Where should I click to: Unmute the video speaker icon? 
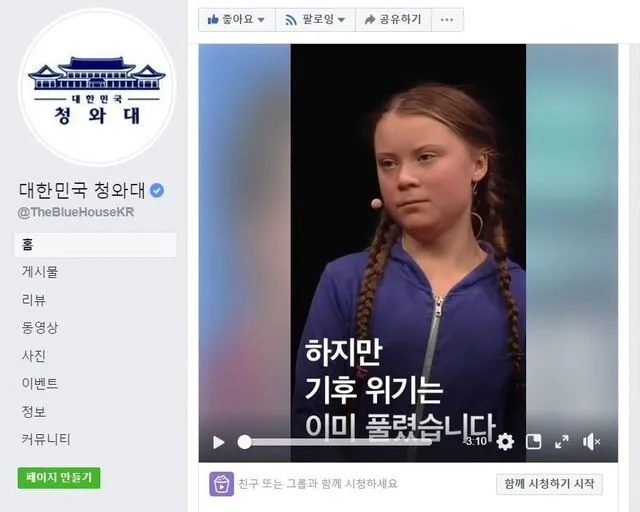pyautogui.click(x=591, y=442)
